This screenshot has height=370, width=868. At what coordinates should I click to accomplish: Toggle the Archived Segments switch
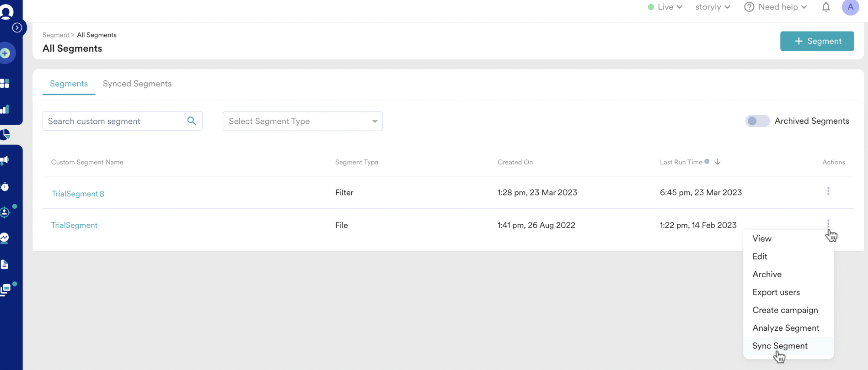[757, 121]
